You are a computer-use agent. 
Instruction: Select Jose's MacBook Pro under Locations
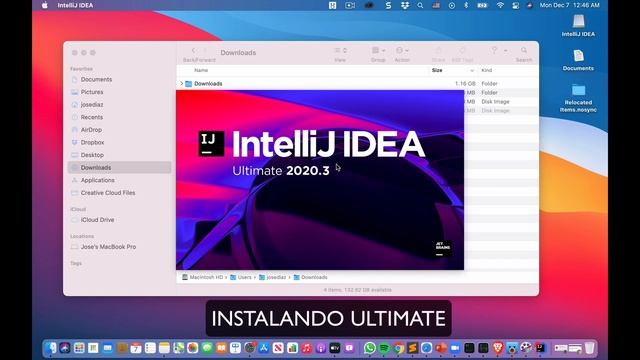(x=119, y=247)
